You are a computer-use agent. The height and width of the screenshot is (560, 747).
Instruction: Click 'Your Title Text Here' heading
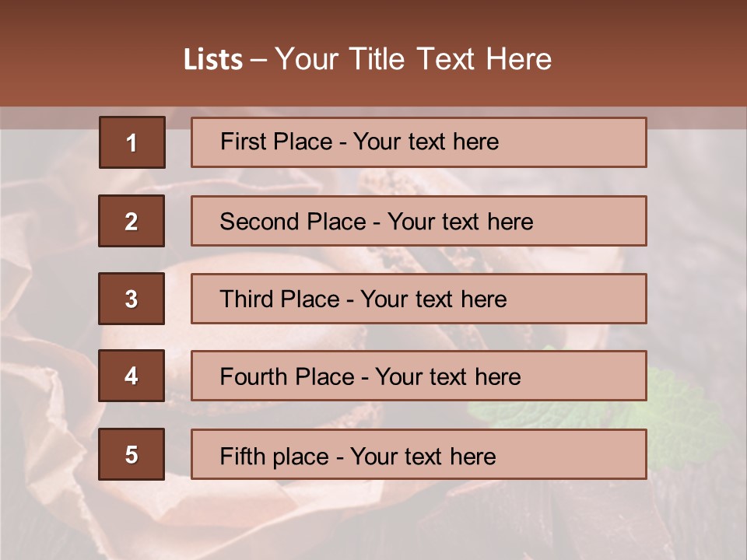413,59
